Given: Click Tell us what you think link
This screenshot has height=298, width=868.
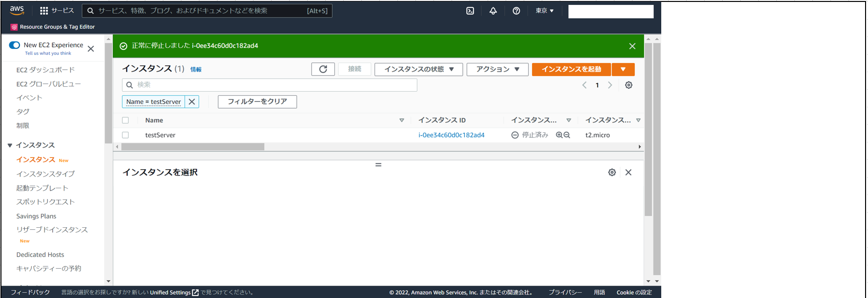Looking at the screenshot, I should (48, 53).
